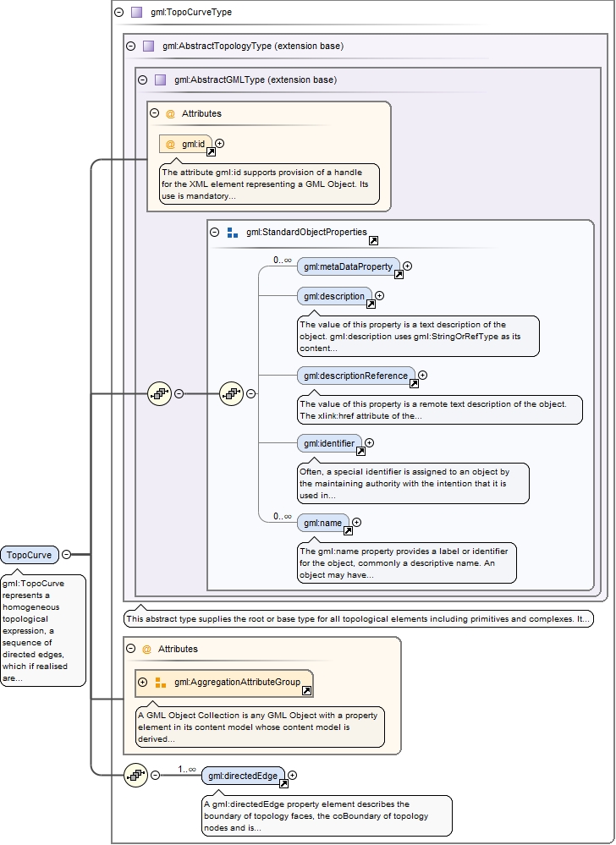This screenshot has height=845, width=616.
Task: Expand the gml:id attribute plus sign
Action: 220,143
